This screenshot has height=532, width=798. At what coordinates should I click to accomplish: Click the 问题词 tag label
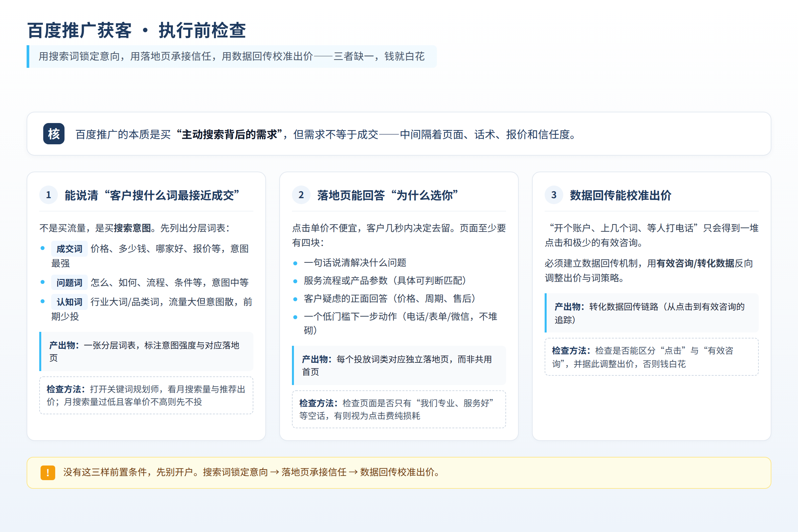pyautogui.click(x=69, y=282)
